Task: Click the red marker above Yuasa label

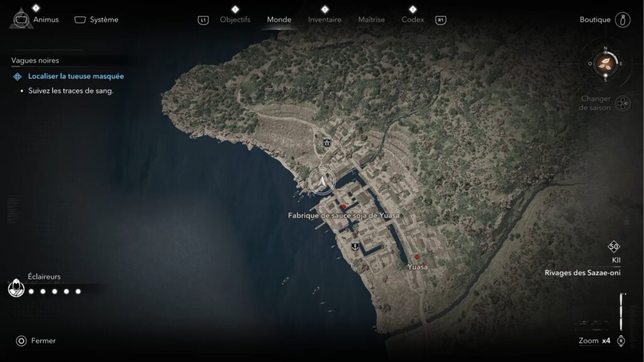Action: pos(417,257)
